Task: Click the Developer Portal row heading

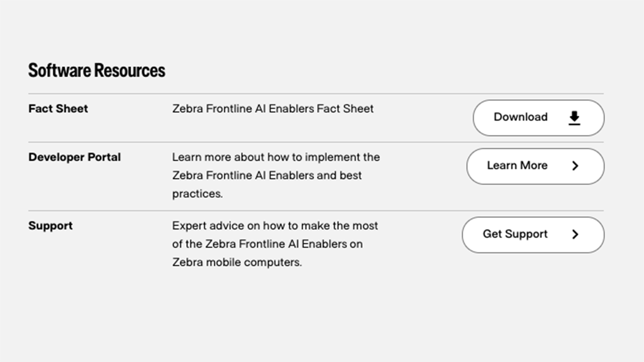Action: (x=75, y=157)
